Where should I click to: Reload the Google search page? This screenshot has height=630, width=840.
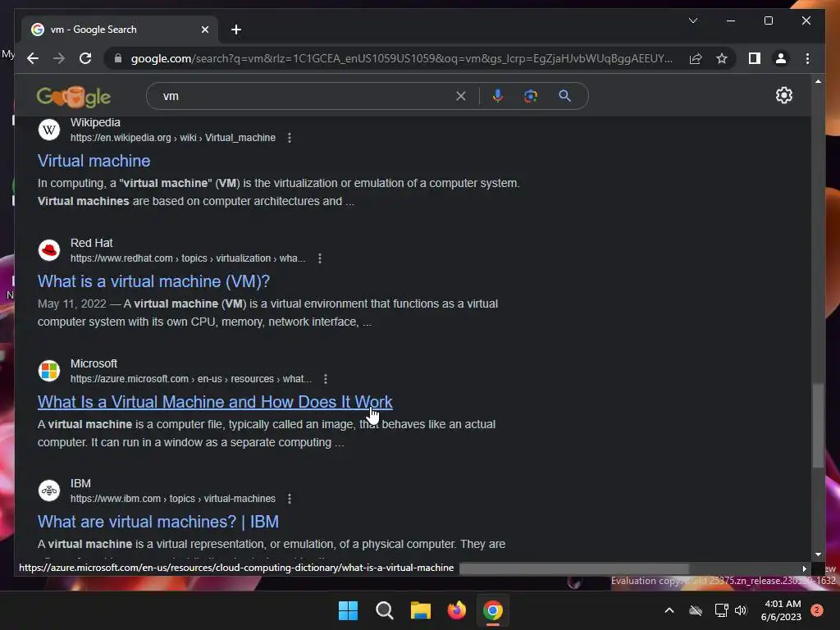[x=85, y=58]
